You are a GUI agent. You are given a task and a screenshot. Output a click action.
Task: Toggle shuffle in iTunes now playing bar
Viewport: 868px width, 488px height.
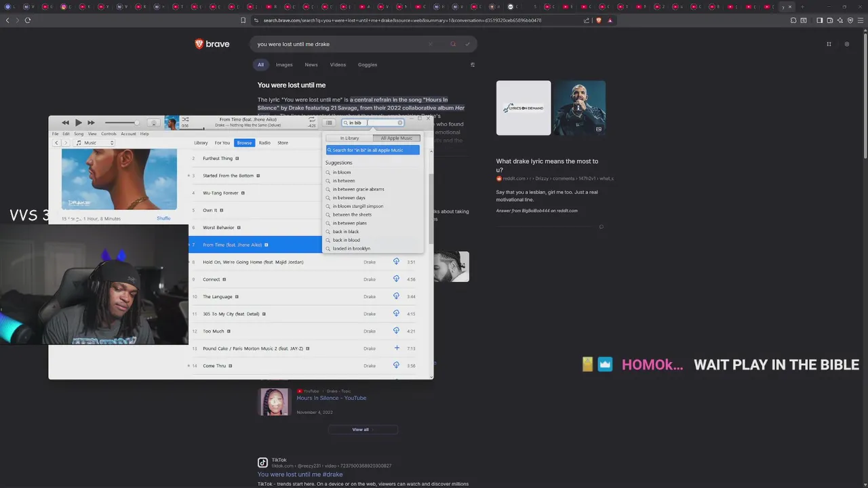tap(185, 119)
